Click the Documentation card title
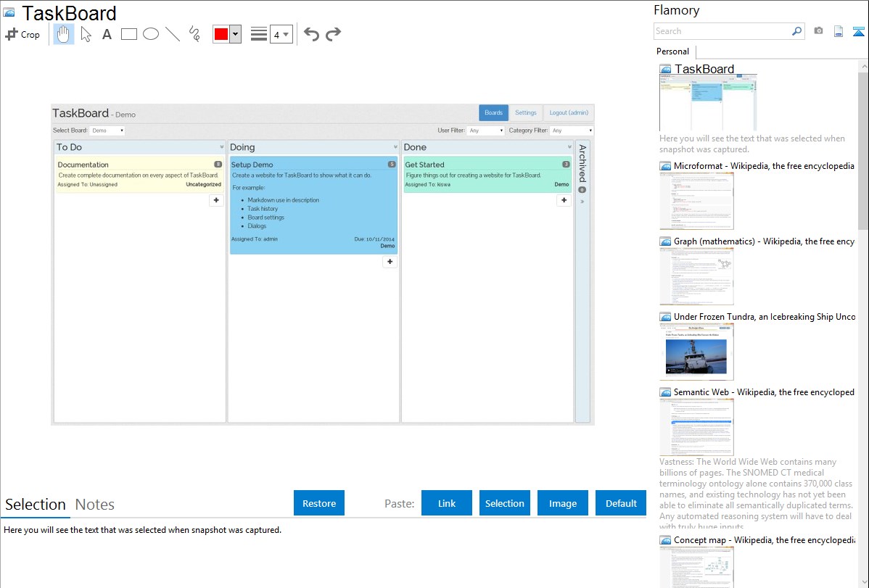 coord(83,165)
